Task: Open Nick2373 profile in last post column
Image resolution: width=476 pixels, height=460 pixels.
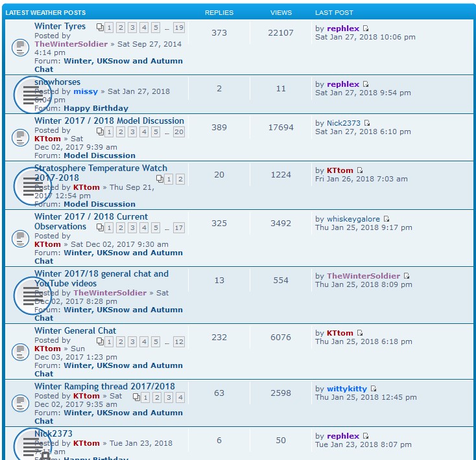Action: 344,123
